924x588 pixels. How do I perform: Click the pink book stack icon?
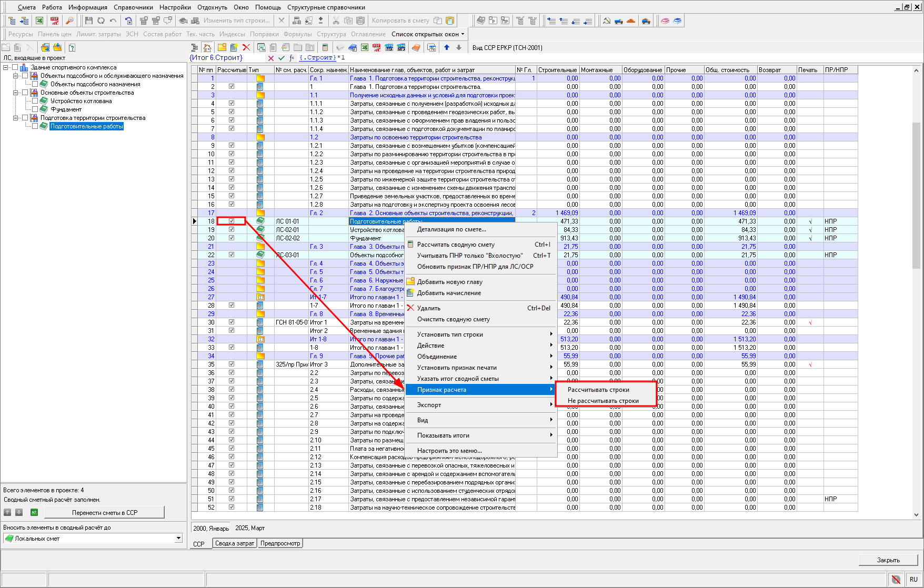(665, 21)
